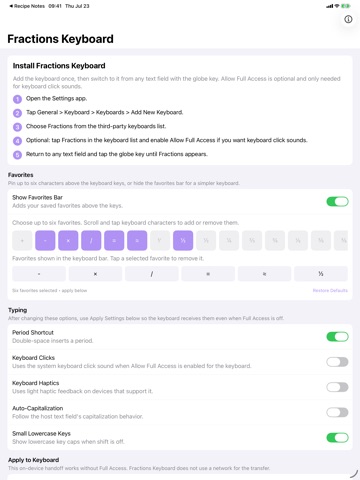Remove the minus favorite from keyboard bar
Viewport: 360px width, 480px height.
[x=39, y=274]
